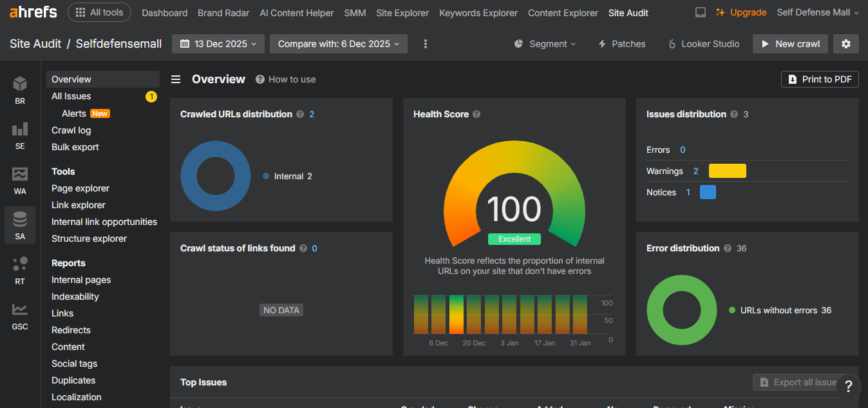Open the SE sidebar icon
Image resolution: width=868 pixels, height=408 pixels.
20,136
